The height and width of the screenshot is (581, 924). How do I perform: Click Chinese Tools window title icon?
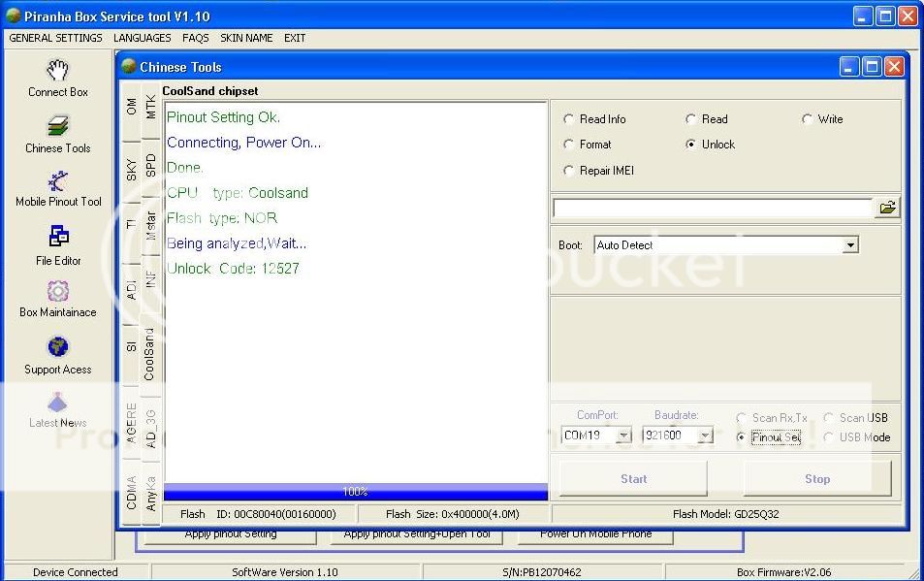[x=128, y=67]
